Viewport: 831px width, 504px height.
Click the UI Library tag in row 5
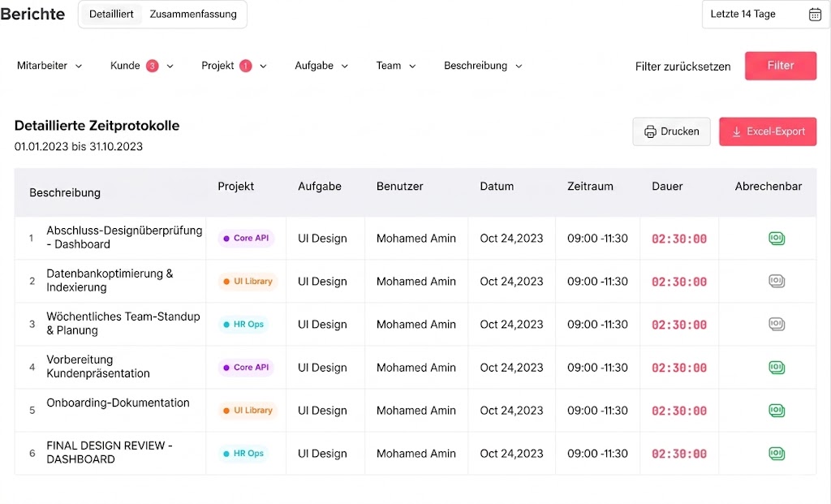tap(248, 410)
